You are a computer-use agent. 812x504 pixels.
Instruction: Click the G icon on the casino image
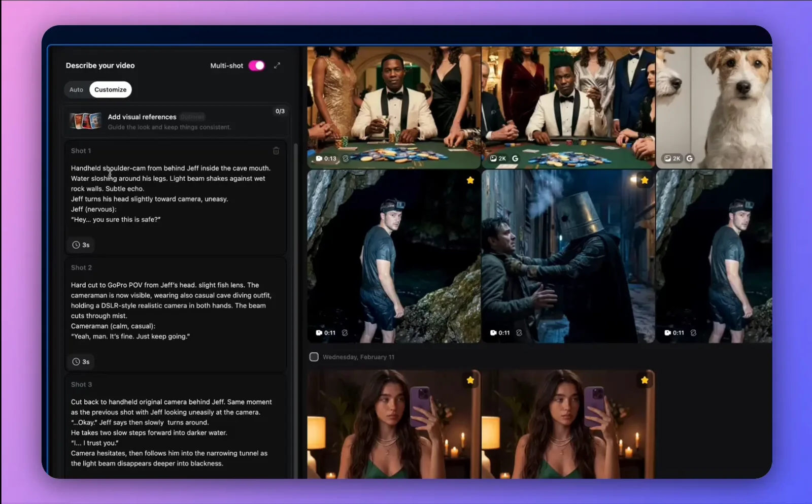[x=515, y=158]
